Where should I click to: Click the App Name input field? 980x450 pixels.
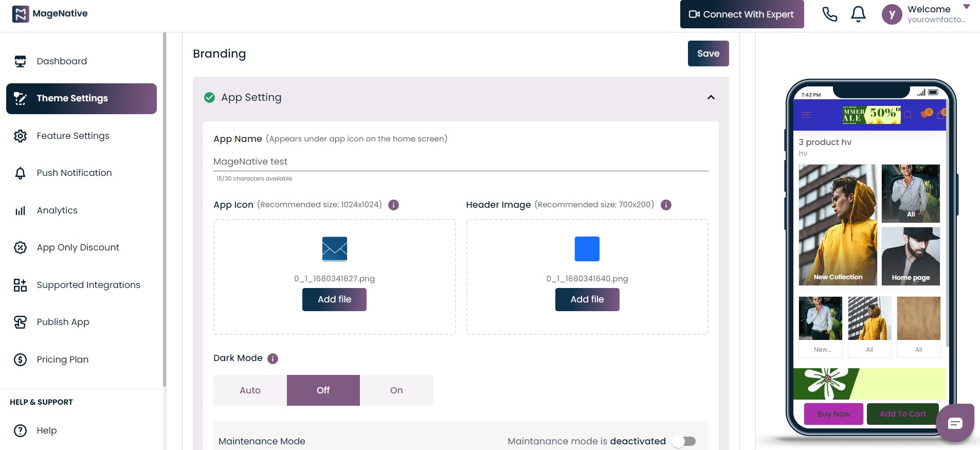click(461, 161)
